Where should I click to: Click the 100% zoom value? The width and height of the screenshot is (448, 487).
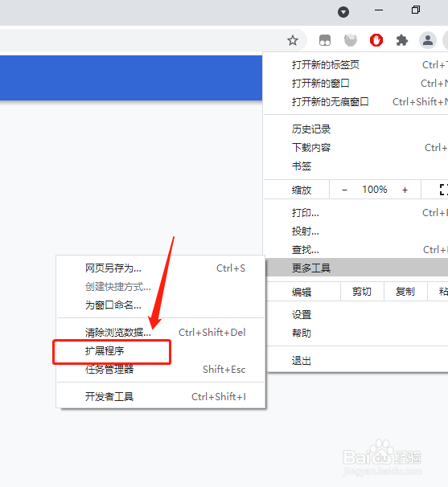(375, 190)
